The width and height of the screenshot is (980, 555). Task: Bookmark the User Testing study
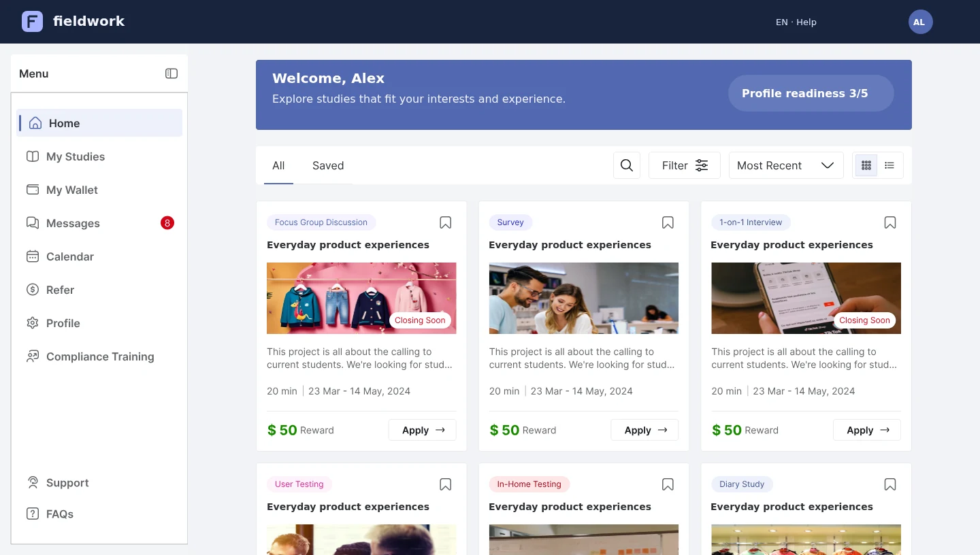(x=446, y=484)
